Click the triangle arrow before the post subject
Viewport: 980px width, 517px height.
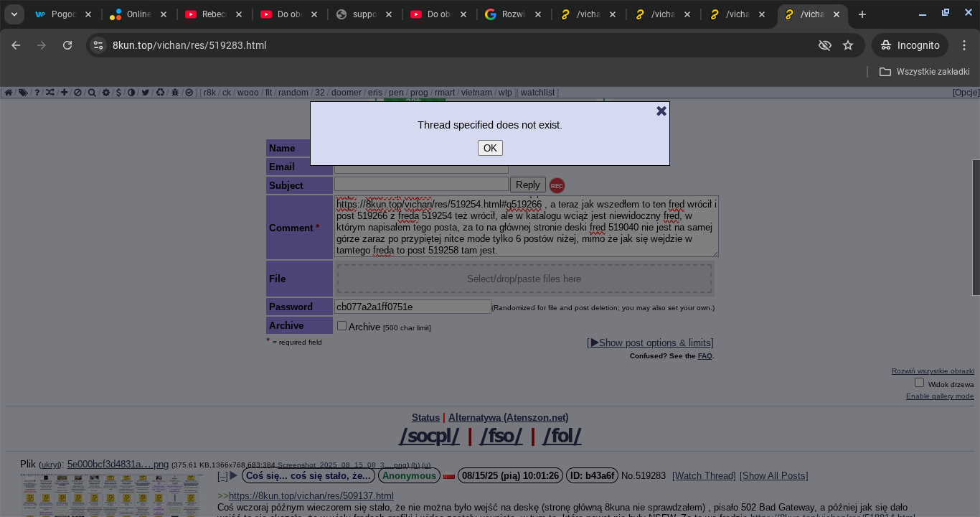point(234,475)
